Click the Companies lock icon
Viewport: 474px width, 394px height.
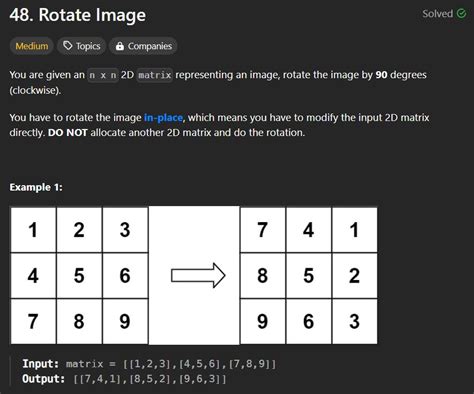pyautogui.click(x=120, y=46)
